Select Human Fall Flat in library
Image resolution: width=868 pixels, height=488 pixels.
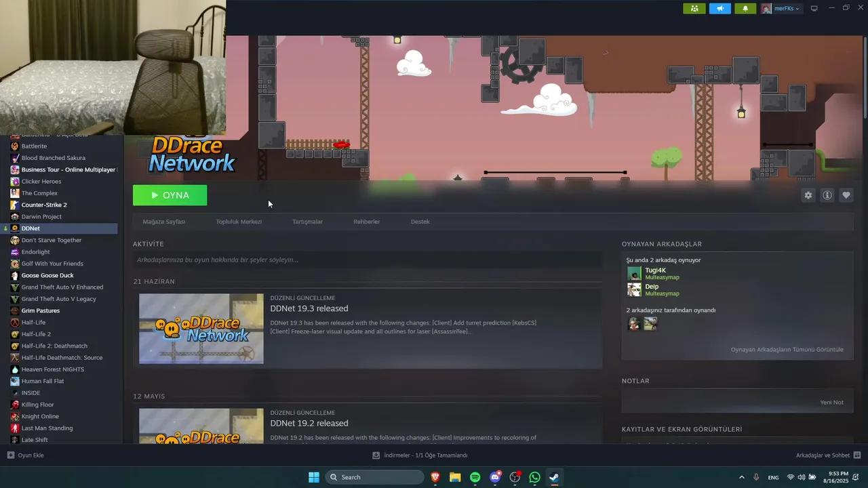click(43, 381)
